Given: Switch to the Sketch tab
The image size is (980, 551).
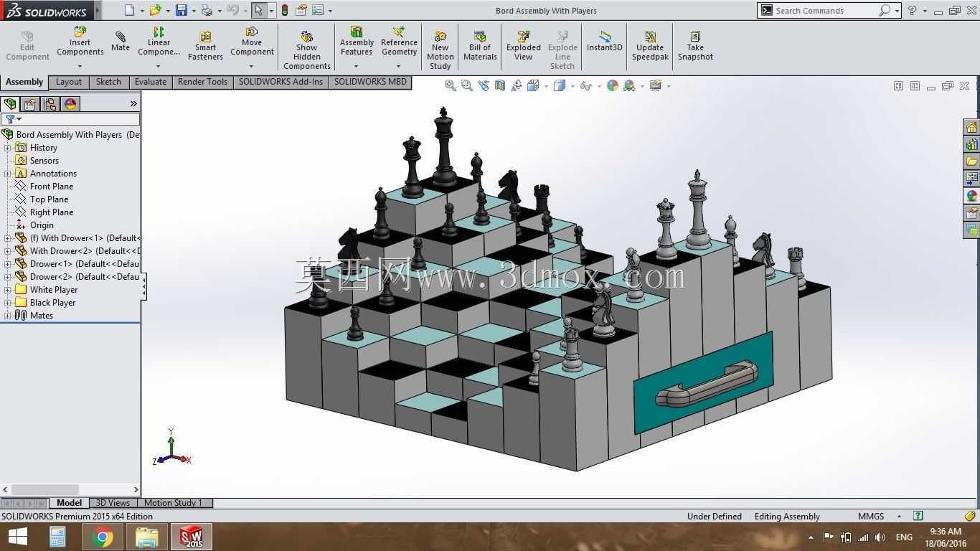Looking at the screenshot, I should 108,82.
